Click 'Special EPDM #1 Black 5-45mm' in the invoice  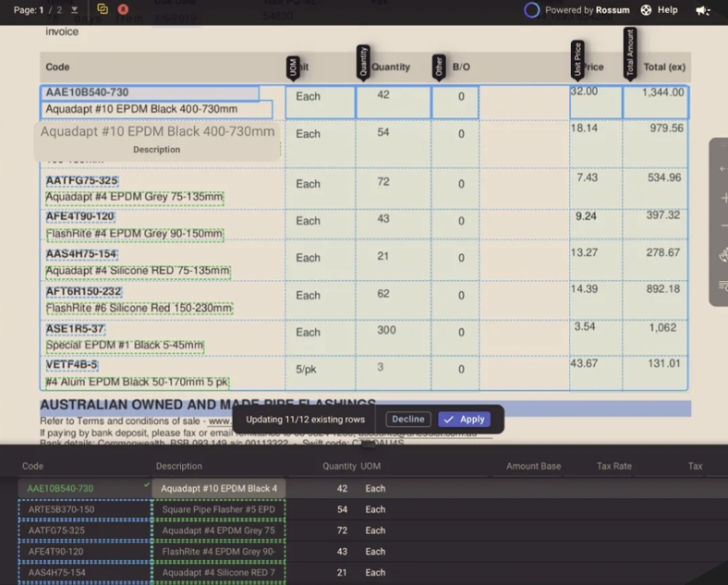tap(125, 346)
